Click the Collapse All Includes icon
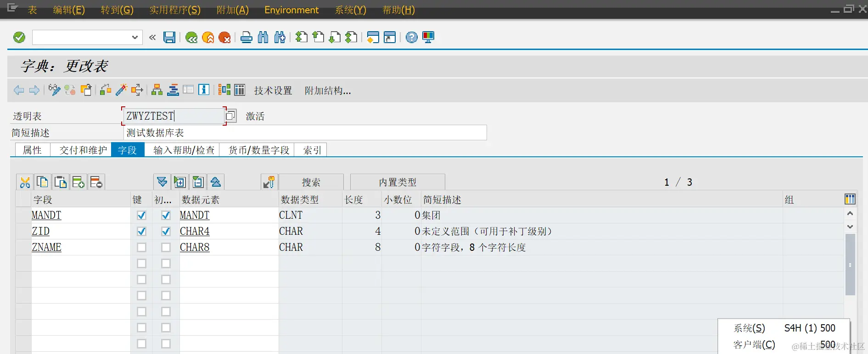868x354 pixels. pos(216,182)
